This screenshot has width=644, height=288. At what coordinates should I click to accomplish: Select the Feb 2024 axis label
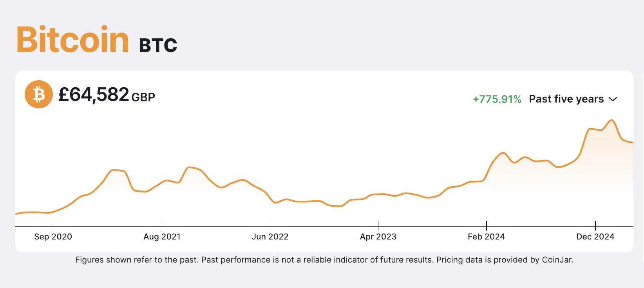point(486,236)
